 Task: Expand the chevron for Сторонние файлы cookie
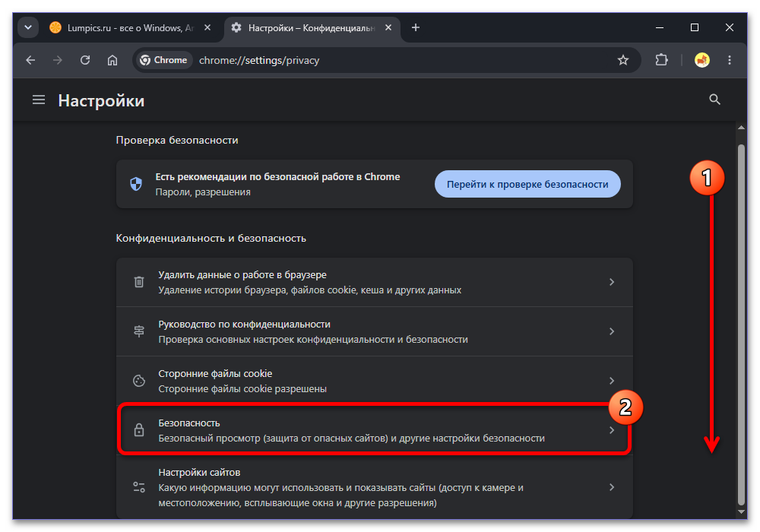612,381
